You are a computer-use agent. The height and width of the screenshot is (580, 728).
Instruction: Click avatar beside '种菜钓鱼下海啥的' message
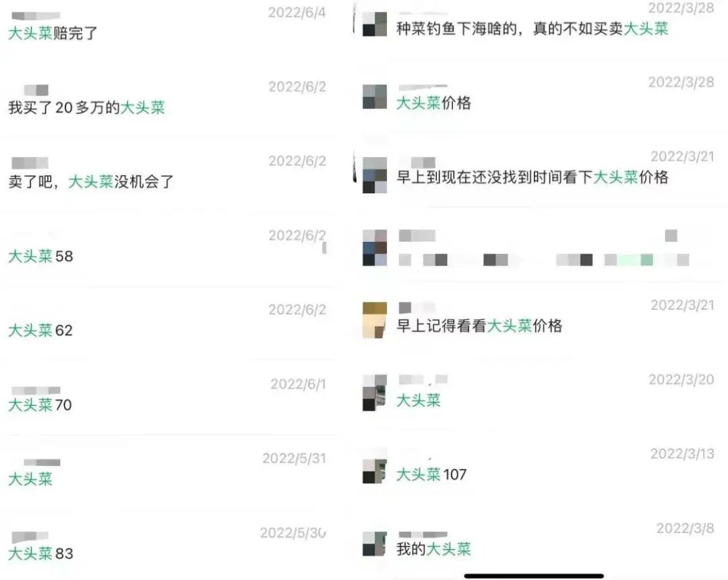coord(375,24)
